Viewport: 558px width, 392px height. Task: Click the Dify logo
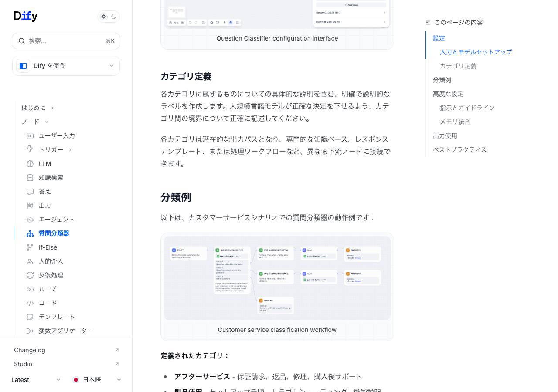[x=26, y=16]
